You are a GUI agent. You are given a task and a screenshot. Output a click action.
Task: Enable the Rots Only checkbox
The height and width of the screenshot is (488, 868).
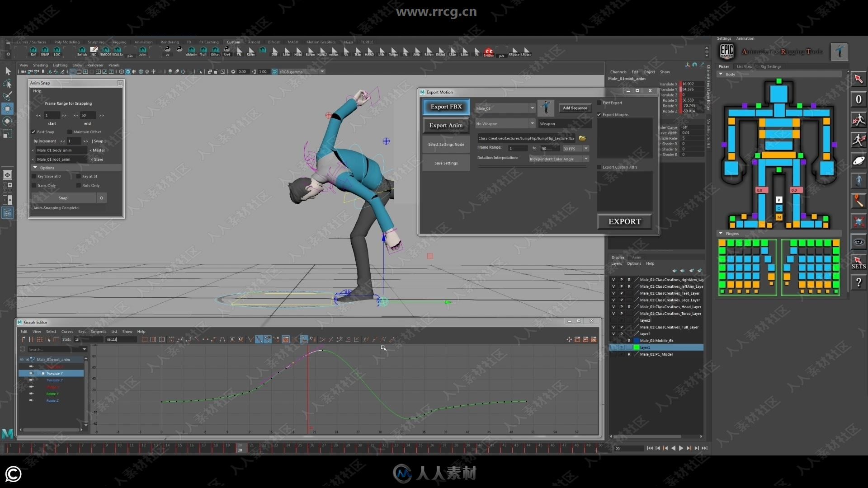point(79,185)
